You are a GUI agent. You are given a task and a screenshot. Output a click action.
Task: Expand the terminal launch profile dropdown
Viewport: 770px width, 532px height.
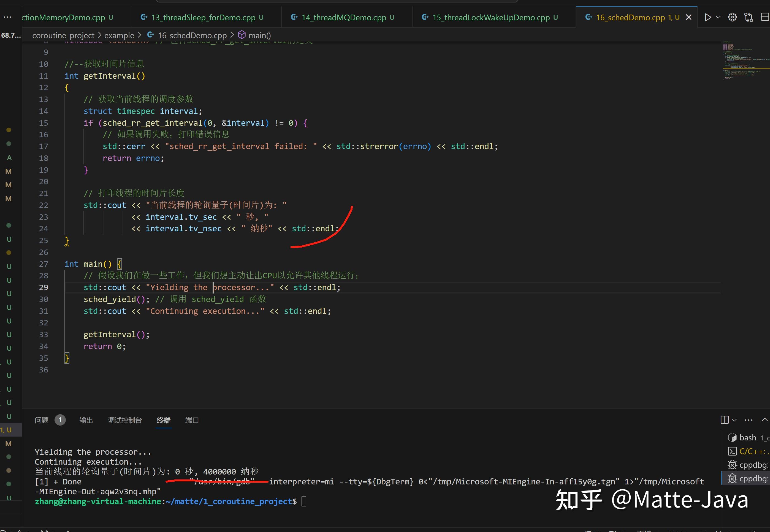[734, 420]
